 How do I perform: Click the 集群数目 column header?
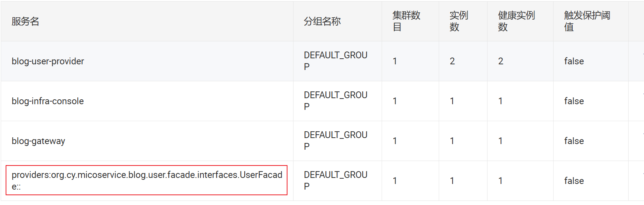pyautogui.click(x=406, y=21)
